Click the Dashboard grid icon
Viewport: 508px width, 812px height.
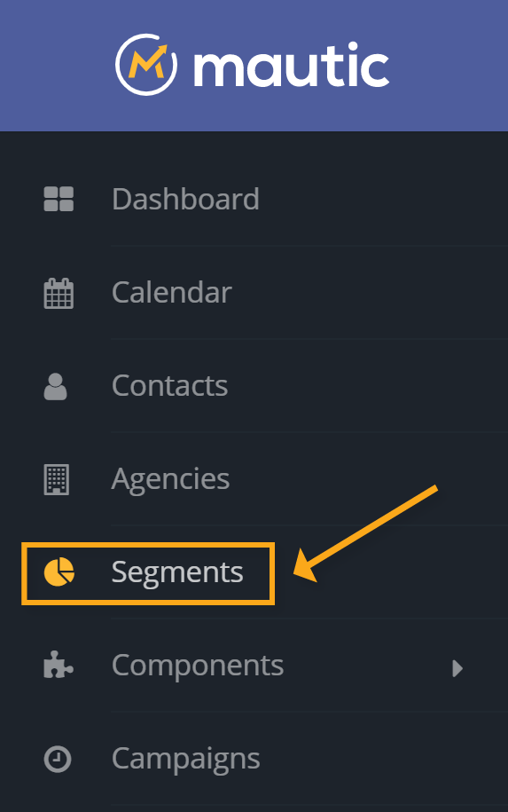59,199
